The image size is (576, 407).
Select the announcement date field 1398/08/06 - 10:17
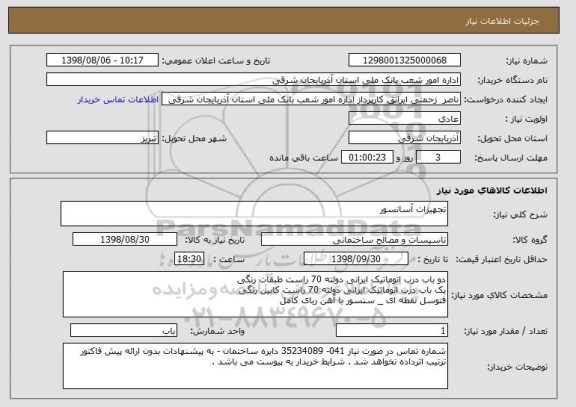coord(102,60)
